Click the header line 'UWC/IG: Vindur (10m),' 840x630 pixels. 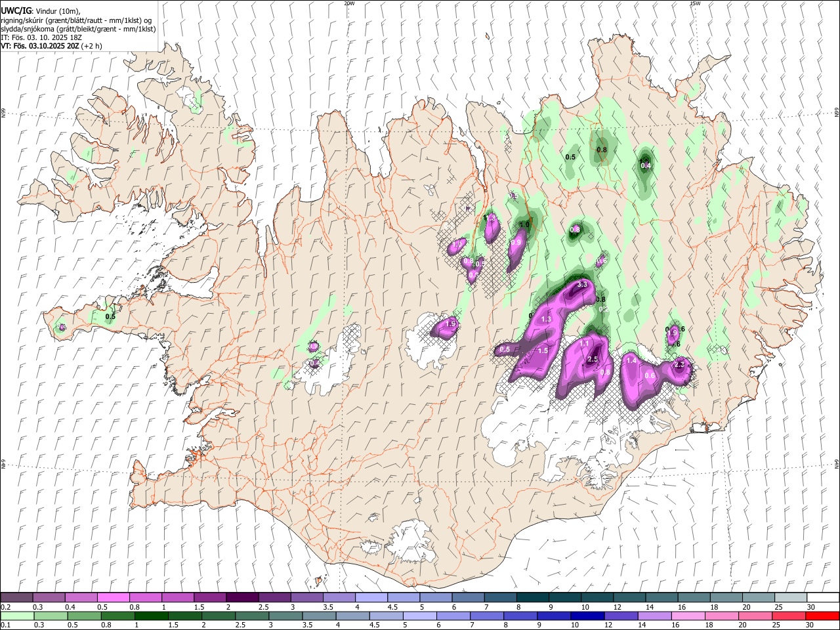[41, 11]
